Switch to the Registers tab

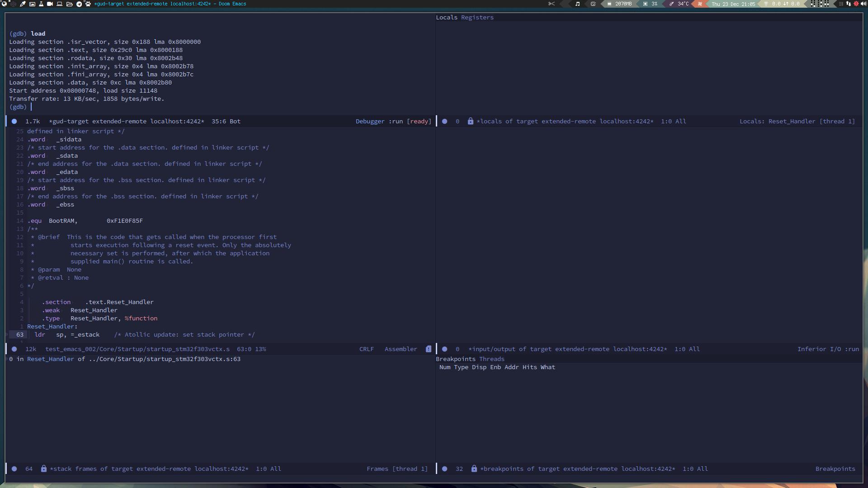[x=477, y=18]
